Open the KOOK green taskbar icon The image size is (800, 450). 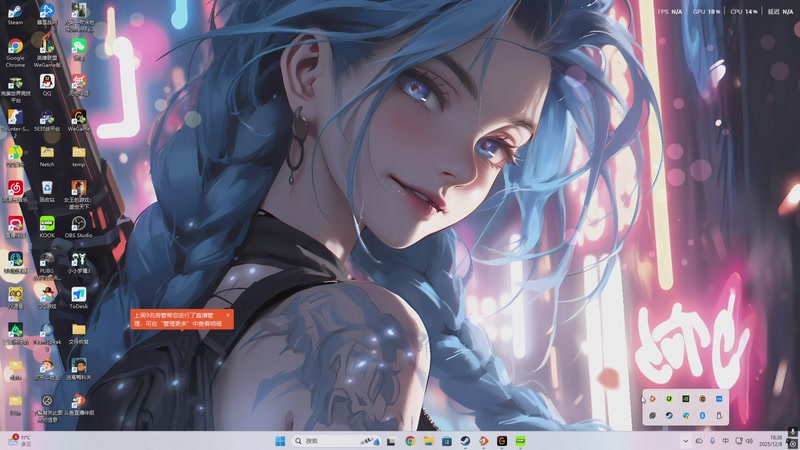[x=520, y=441]
